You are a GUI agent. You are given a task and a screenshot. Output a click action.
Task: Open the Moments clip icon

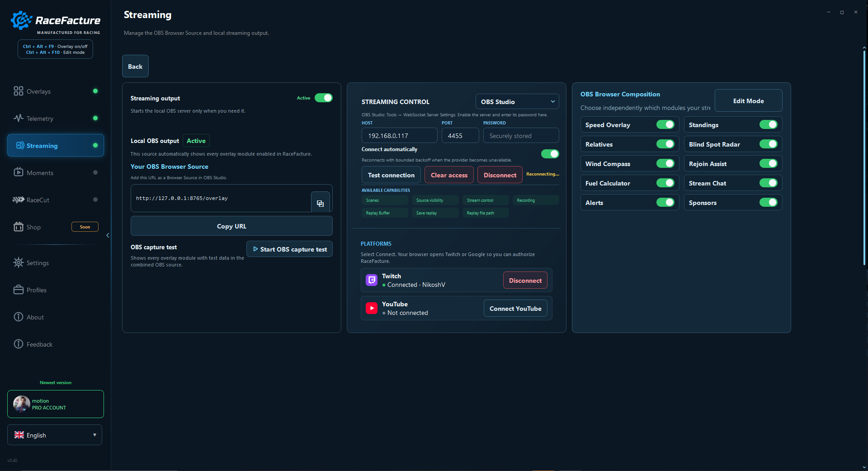pos(18,172)
